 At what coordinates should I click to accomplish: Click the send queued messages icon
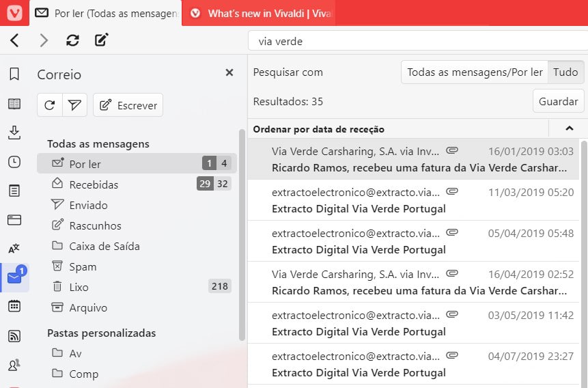click(x=74, y=105)
